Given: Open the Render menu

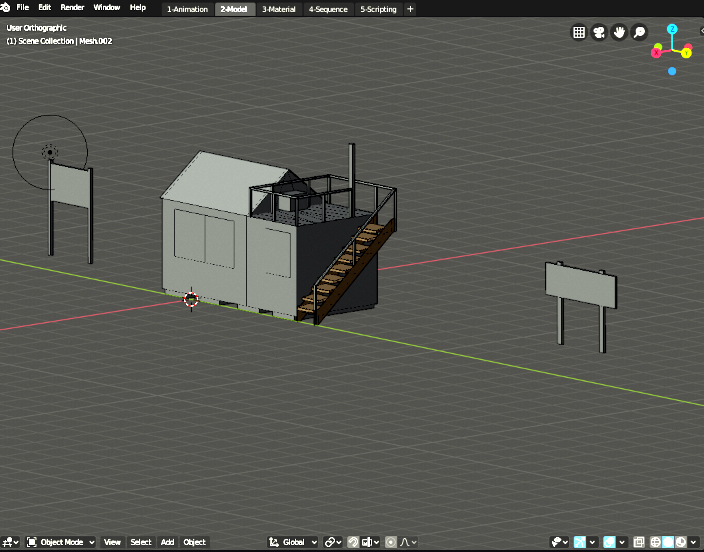Looking at the screenshot, I should pos(72,7).
